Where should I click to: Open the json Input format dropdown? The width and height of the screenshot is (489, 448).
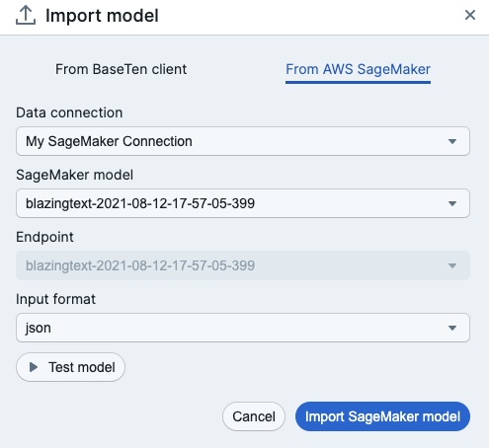(243, 328)
